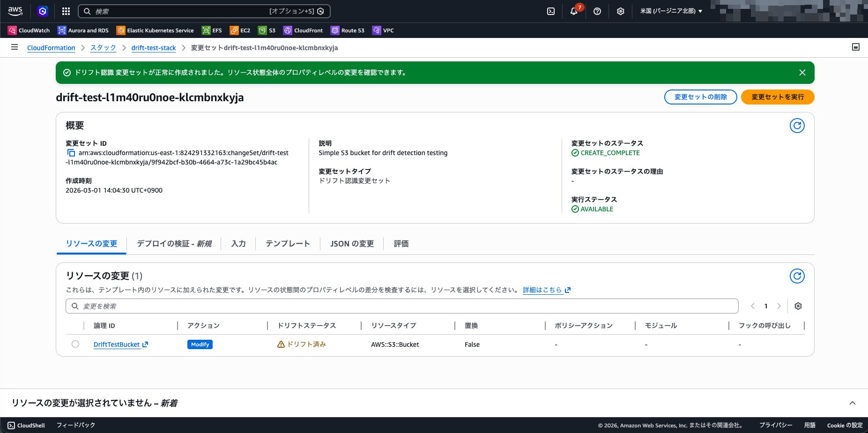Open S3 shortcut in favorites bar
Viewport: 868px width, 433px height.
pos(267,30)
